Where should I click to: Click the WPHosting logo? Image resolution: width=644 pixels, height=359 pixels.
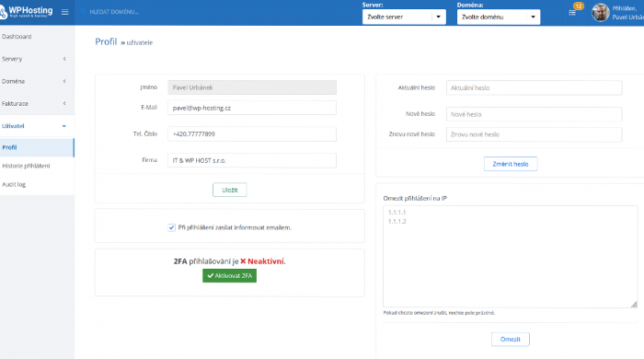27,11
